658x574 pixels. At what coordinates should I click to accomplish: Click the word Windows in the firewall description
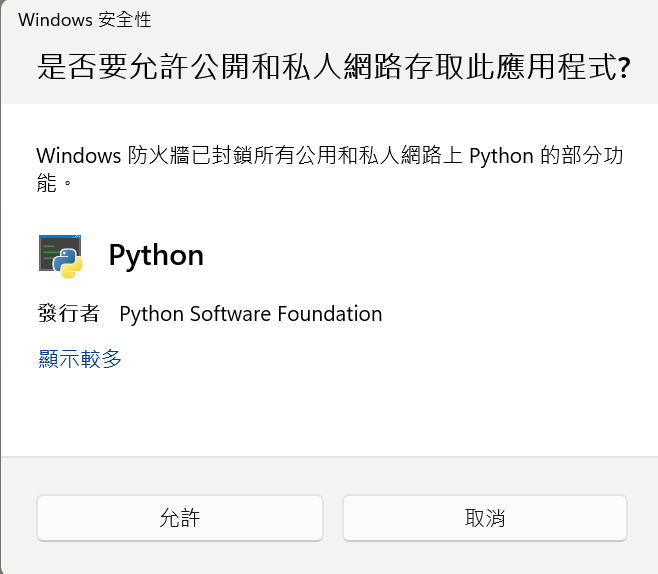(x=77, y=157)
